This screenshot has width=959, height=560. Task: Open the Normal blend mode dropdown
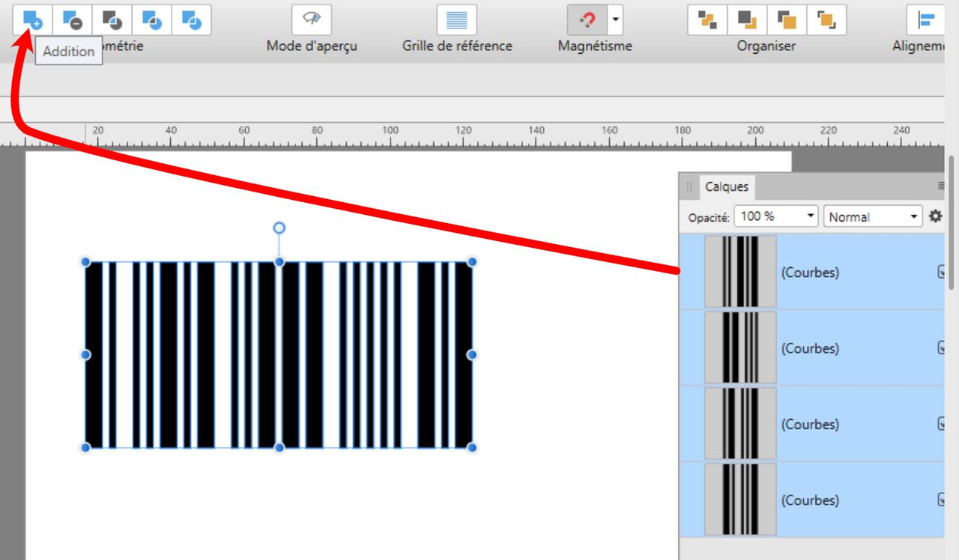point(873,216)
